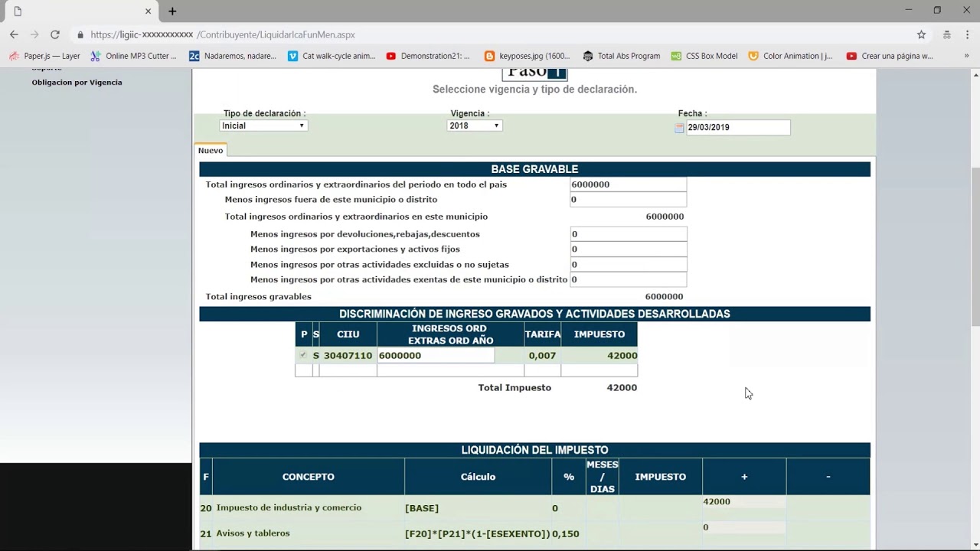The width and height of the screenshot is (980, 551).
Task: Toggle the P checkbox for CIIU 30407110
Action: point(304,355)
